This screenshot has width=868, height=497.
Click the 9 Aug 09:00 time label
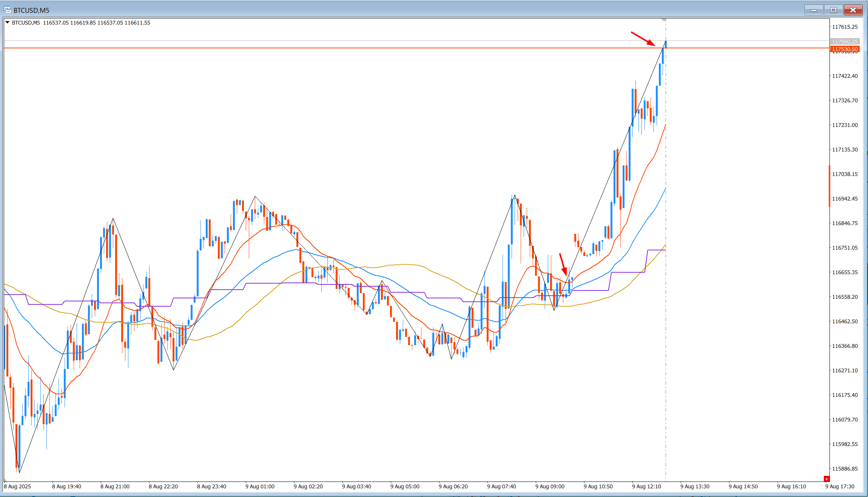(x=550, y=486)
